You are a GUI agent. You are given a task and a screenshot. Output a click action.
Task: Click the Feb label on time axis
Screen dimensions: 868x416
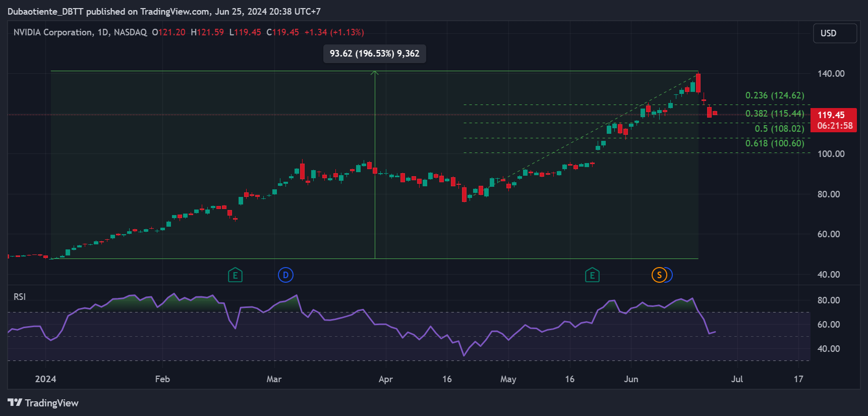tap(162, 379)
